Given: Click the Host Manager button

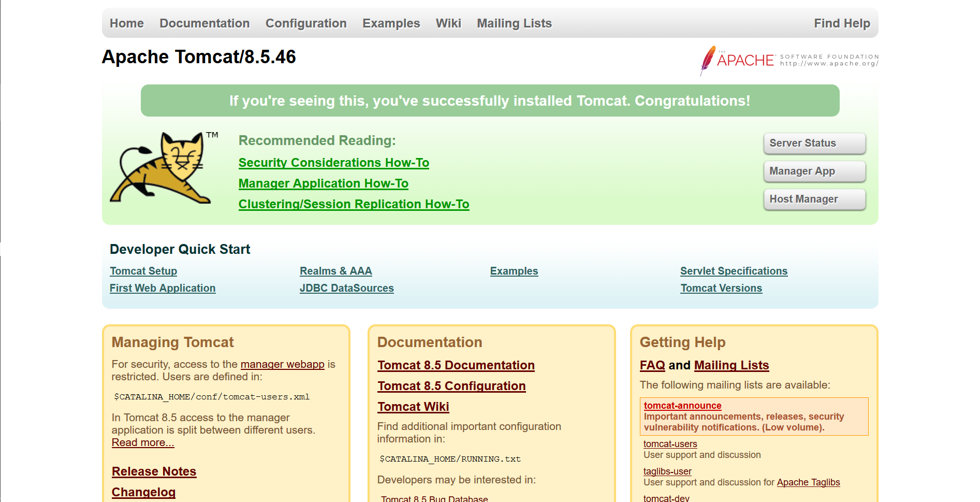Looking at the screenshot, I should click(814, 199).
